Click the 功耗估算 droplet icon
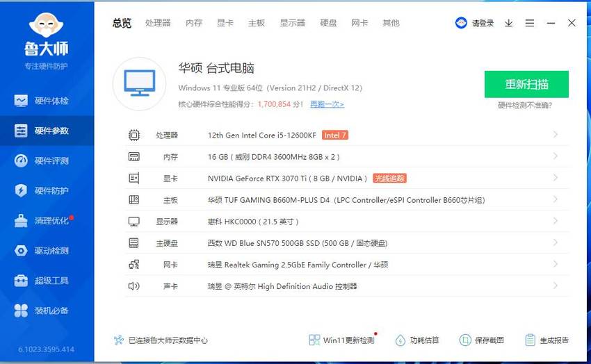This screenshot has width=591, height=364. point(400,340)
